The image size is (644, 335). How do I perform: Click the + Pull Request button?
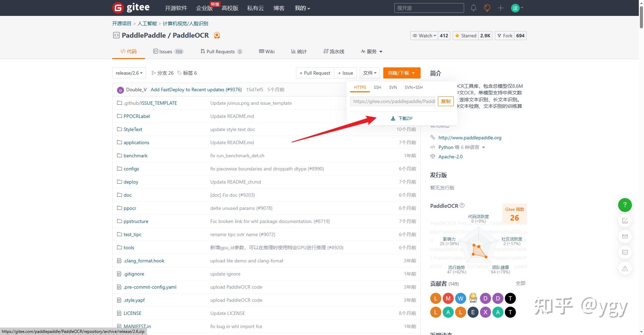315,73
